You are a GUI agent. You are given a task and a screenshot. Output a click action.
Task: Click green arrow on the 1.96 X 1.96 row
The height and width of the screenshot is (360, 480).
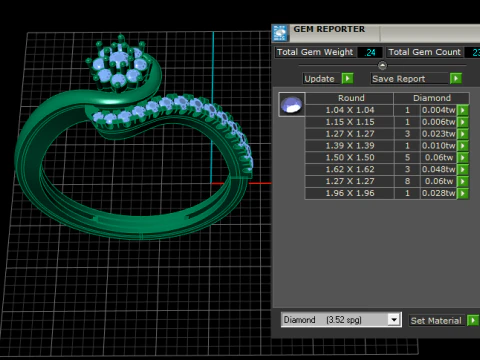(x=463, y=193)
